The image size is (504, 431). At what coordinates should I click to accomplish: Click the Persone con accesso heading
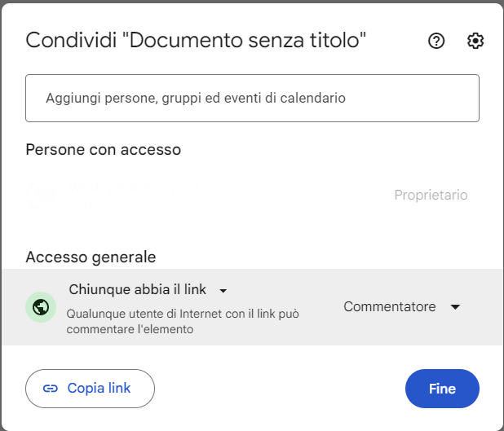coord(104,150)
